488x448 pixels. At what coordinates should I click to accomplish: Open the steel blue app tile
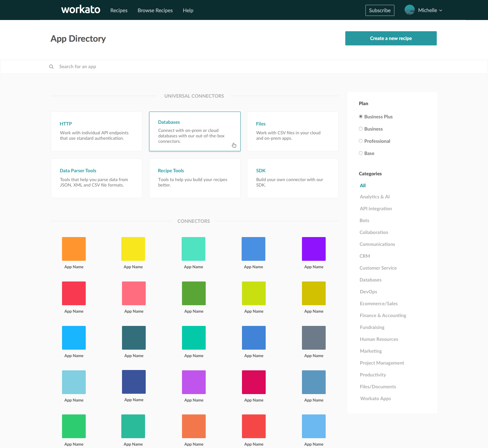pos(314,382)
